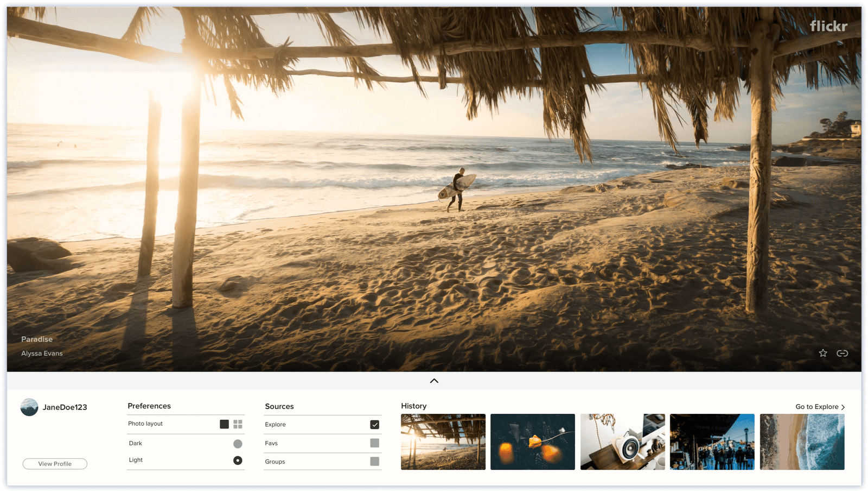Click the History heading
The height and width of the screenshot is (492, 868).
(x=414, y=406)
